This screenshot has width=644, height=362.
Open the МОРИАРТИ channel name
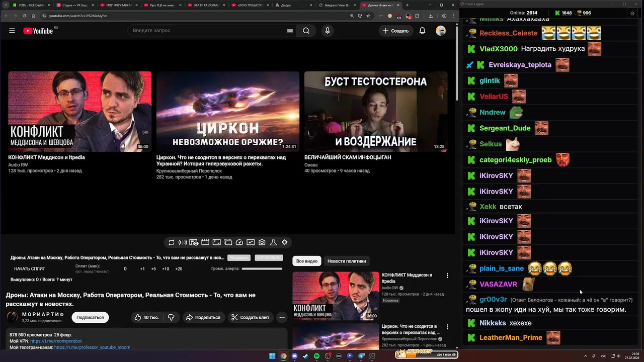tap(41, 314)
